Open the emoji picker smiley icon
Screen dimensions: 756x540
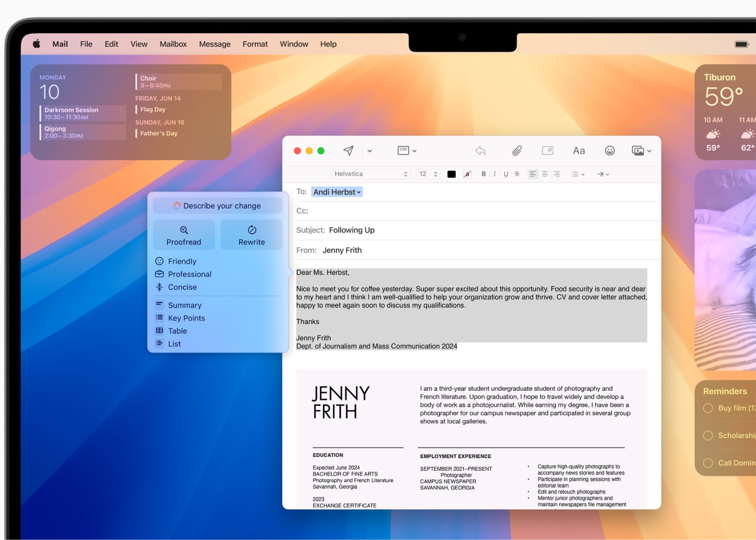(609, 151)
